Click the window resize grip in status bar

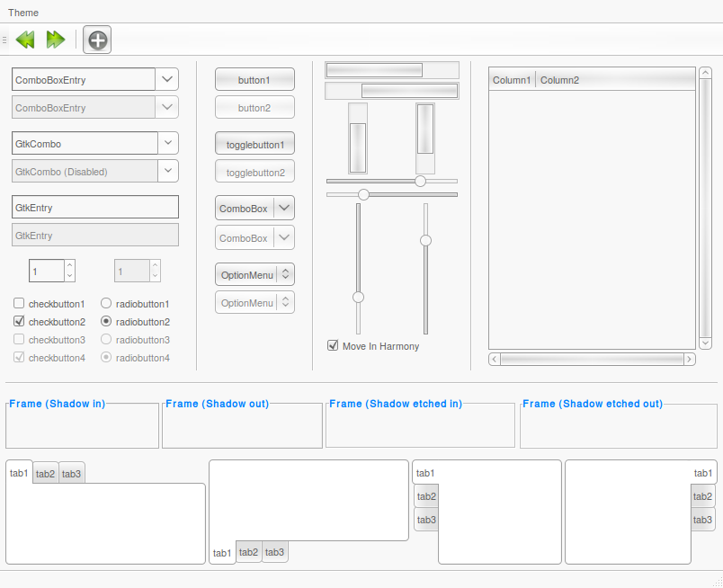(718, 582)
